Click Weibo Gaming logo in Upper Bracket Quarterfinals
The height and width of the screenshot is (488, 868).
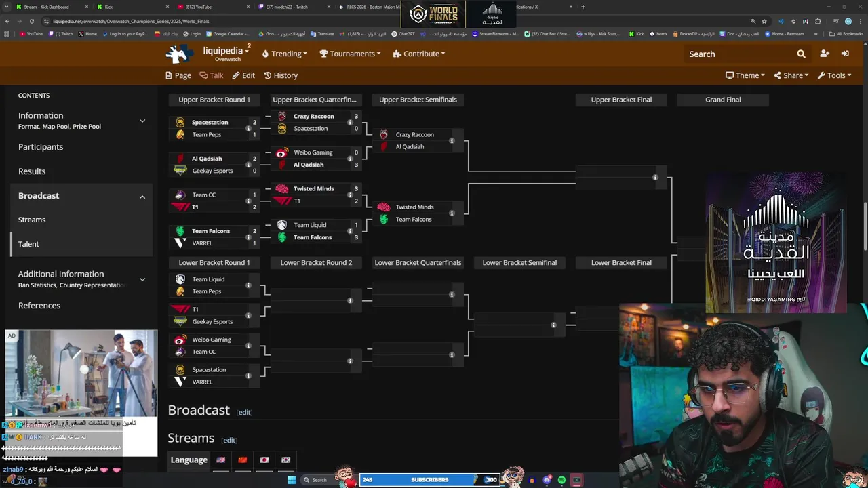tap(282, 152)
